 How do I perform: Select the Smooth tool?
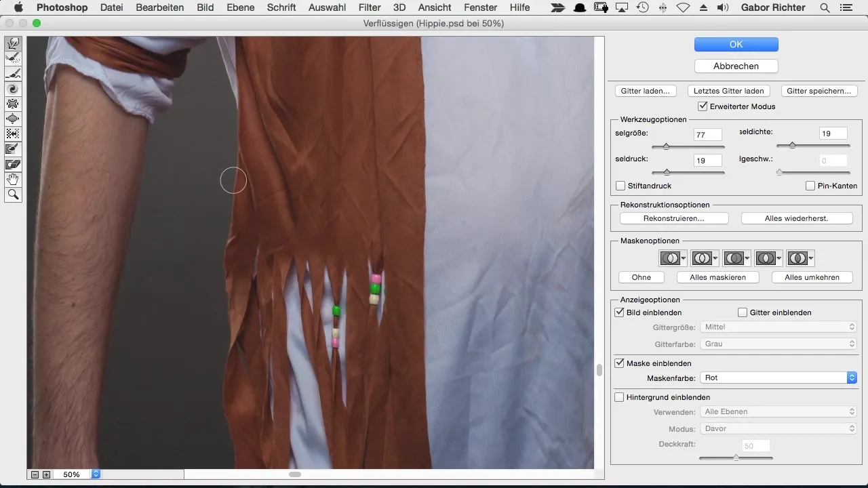pos(13,74)
